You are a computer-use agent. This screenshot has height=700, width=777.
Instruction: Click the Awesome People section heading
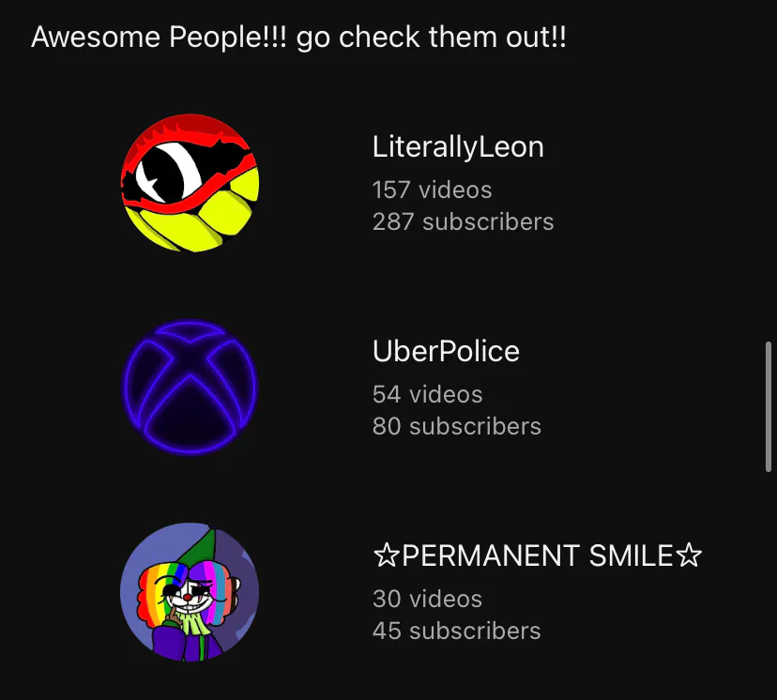coord(298,38)
